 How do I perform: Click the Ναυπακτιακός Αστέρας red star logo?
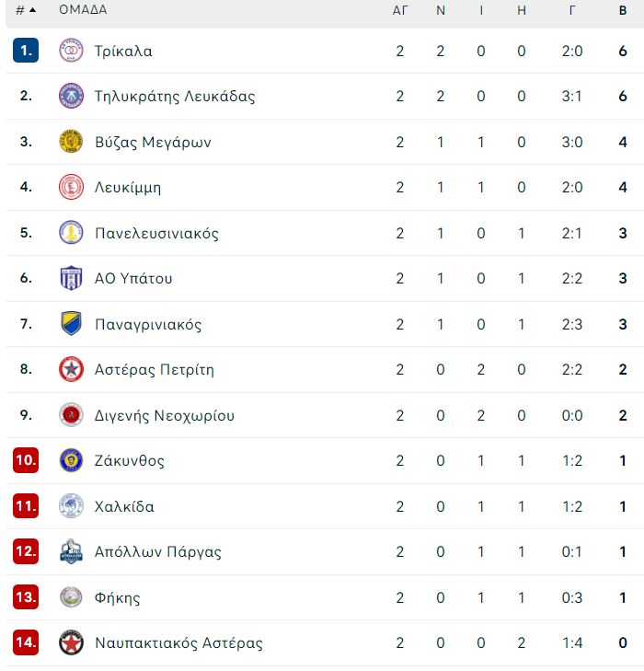pyautogui.click(x=71, y=642)
